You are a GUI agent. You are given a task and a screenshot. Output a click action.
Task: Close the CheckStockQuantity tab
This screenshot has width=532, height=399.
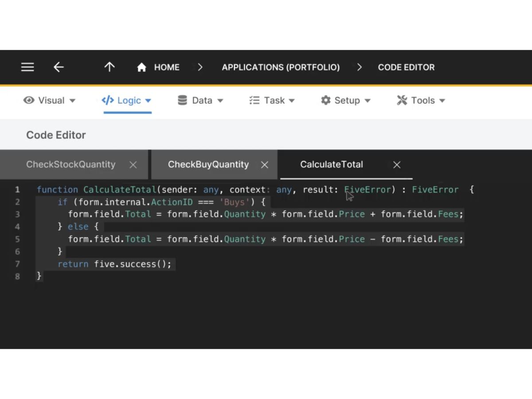point(133,165)
